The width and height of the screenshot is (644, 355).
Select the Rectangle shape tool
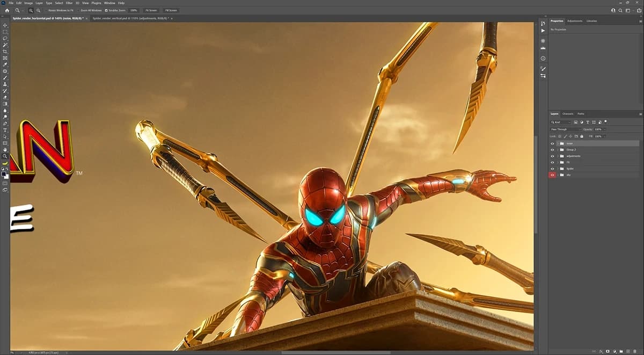pos(5,143)
